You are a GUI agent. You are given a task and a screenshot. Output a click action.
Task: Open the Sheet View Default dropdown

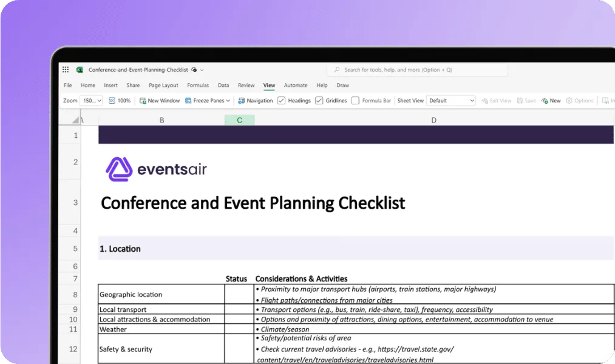pyautogui.click(x=451, y=101)
